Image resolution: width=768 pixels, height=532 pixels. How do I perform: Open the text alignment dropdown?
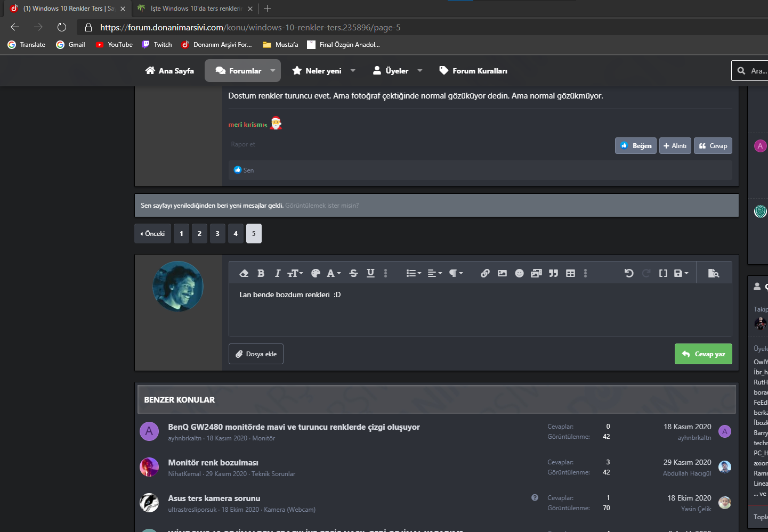(435, 273)
